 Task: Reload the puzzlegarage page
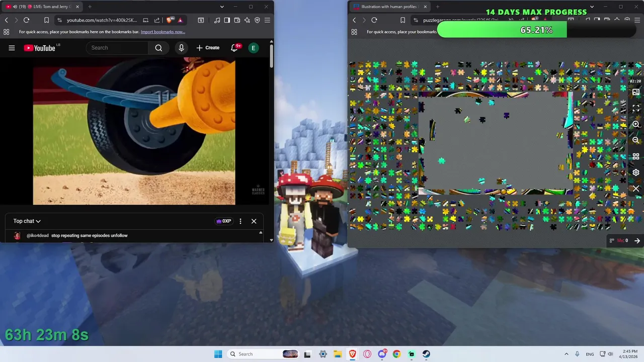[374, 20]
